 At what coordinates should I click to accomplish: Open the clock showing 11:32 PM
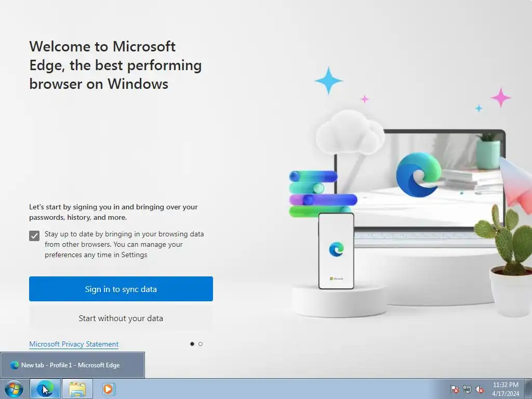[x=506, y=389]
